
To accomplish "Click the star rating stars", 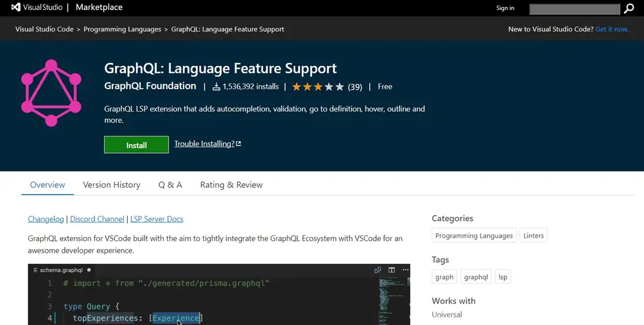I will click(x=318, y=87).
